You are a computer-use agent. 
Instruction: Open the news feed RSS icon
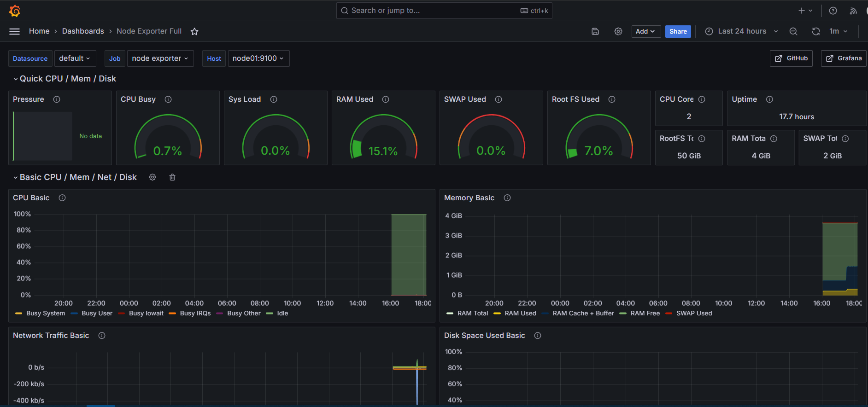pos(853,11)
